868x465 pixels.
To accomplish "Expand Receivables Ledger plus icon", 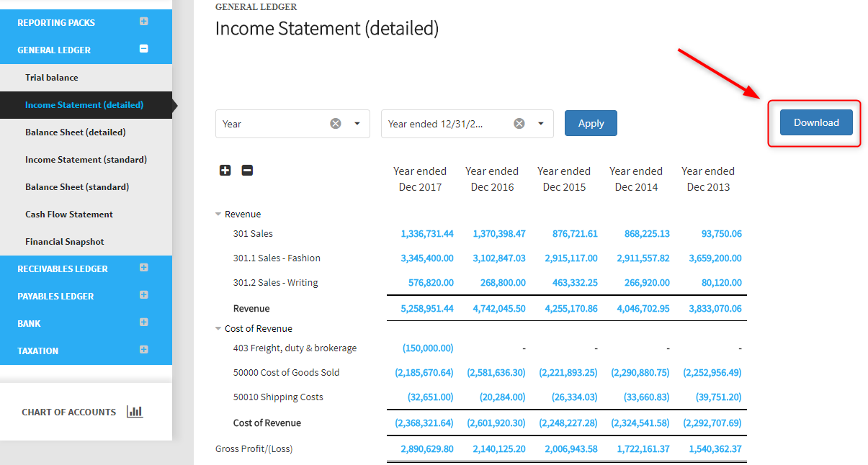I will click(x=143, y=268).
